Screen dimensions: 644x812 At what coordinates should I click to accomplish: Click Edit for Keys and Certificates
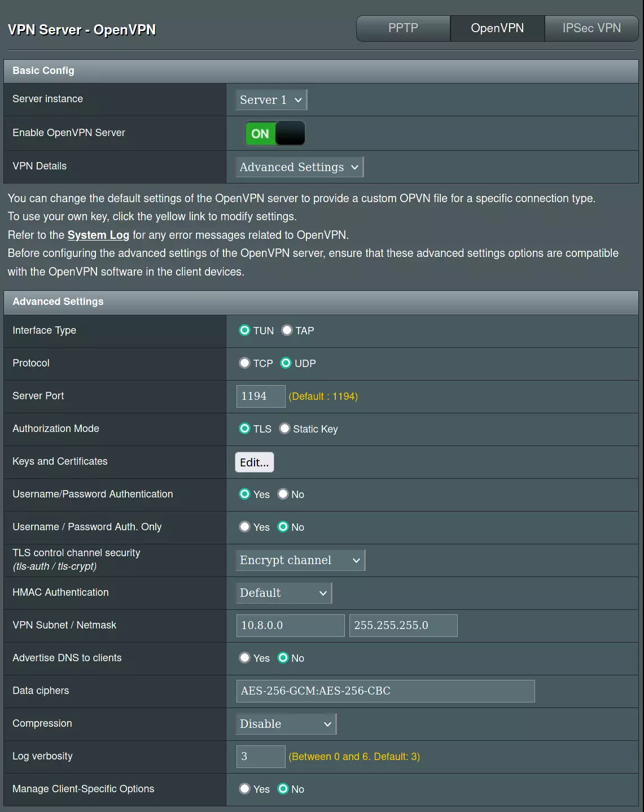(x=255, y=462)
